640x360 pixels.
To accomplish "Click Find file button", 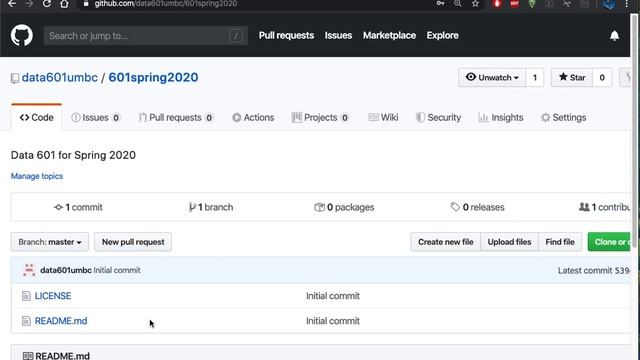I will pos(560,242).
